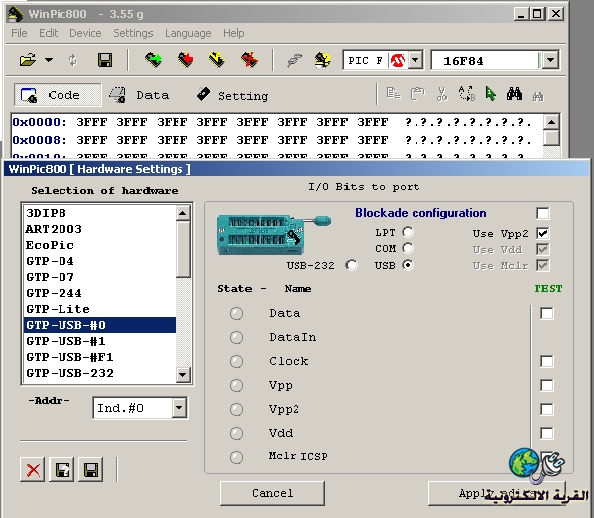Save file using the floppy disk icon
The image size is (594, 518).
pos(105,60)
